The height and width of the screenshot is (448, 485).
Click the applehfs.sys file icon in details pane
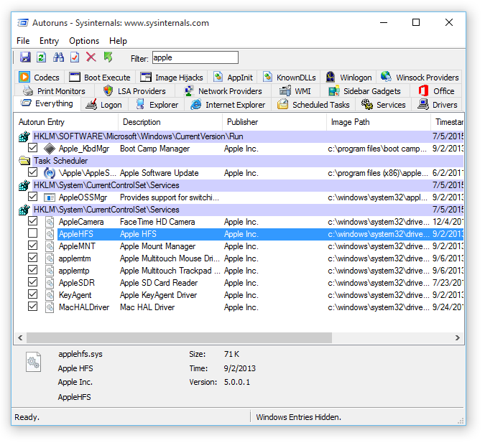pyautogui.click(x=33, y=362)
